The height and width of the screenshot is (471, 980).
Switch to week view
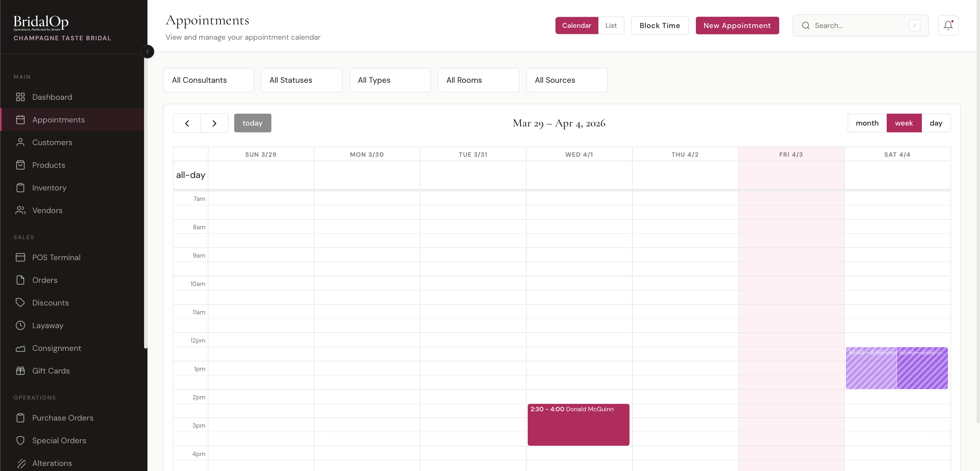[x=904, y=123]
